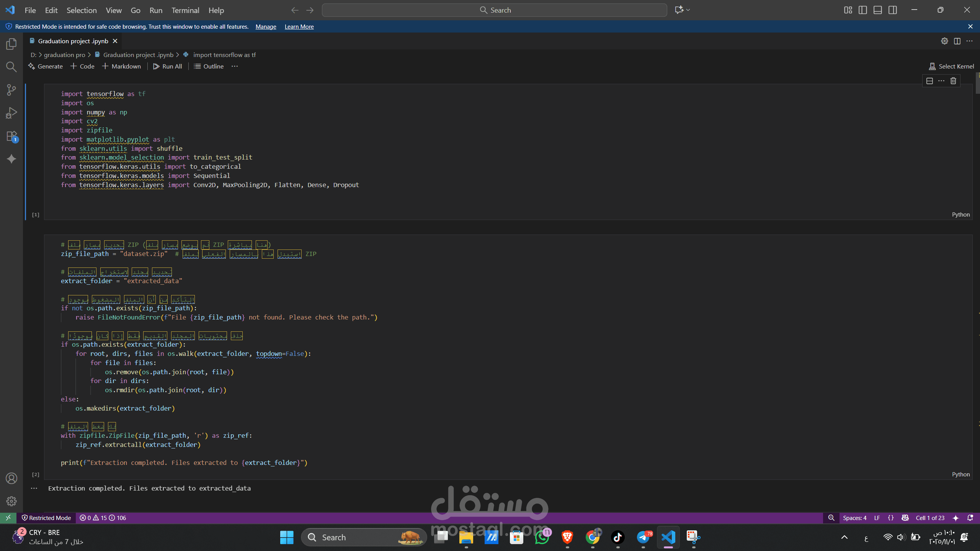This screenshot has height=551, width=980.
Task: Follow the Learn More link in the banner
Action: [299, 27]
